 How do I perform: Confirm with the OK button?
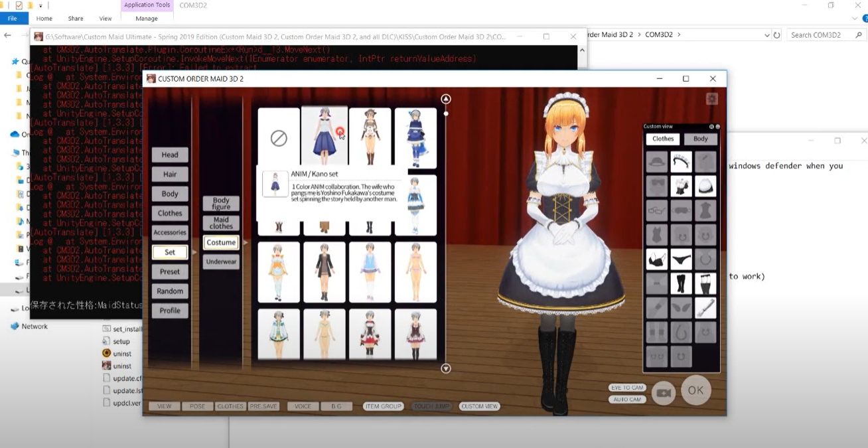[695, 390]
